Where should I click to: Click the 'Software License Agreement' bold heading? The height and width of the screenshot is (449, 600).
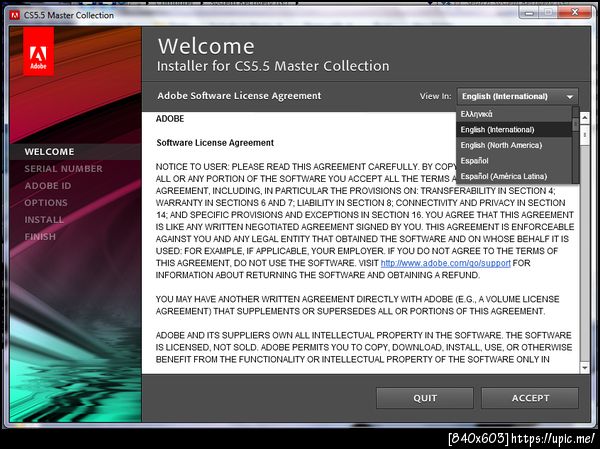(x=215, y=143)
